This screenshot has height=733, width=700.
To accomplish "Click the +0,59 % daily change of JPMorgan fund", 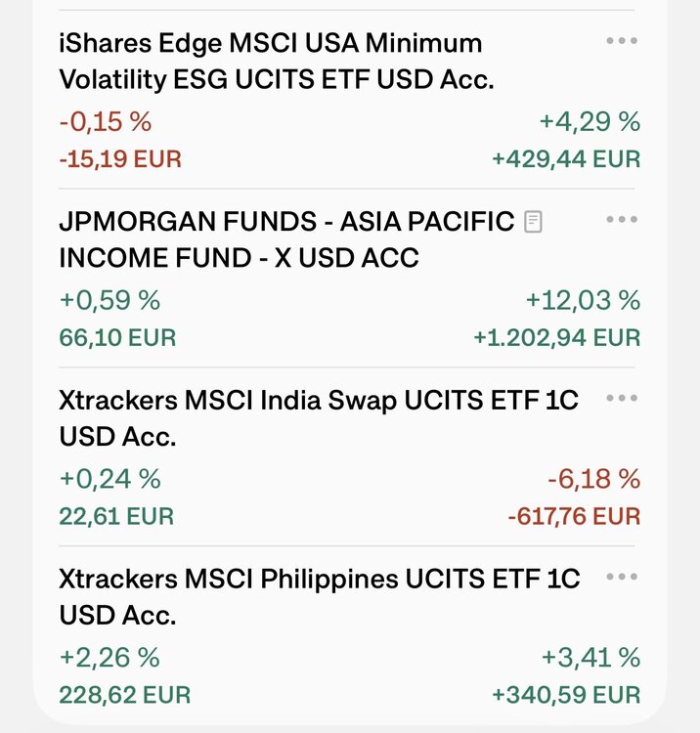I will click(x=109, y=301).
